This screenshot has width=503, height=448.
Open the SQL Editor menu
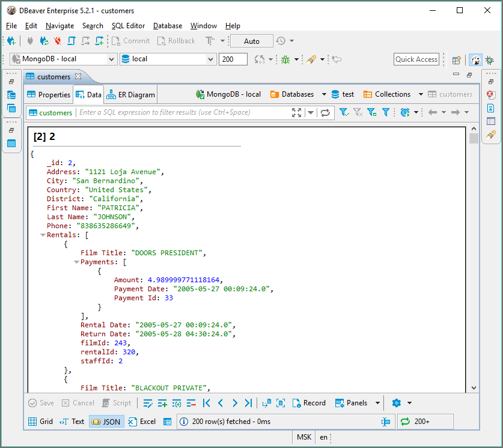[x=127, y=26]
